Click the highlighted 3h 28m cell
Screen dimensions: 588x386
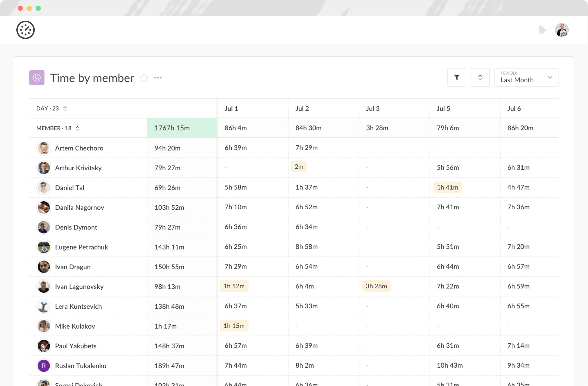(x=376, y=286)
